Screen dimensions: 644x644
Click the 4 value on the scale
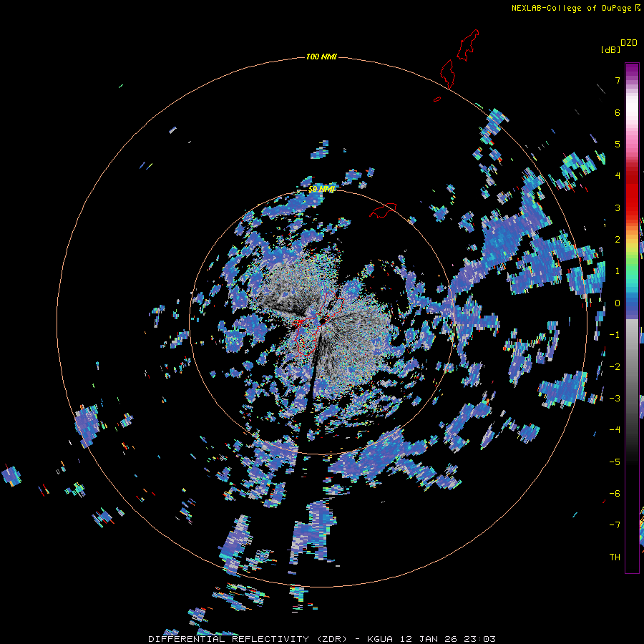pos(618,176)
